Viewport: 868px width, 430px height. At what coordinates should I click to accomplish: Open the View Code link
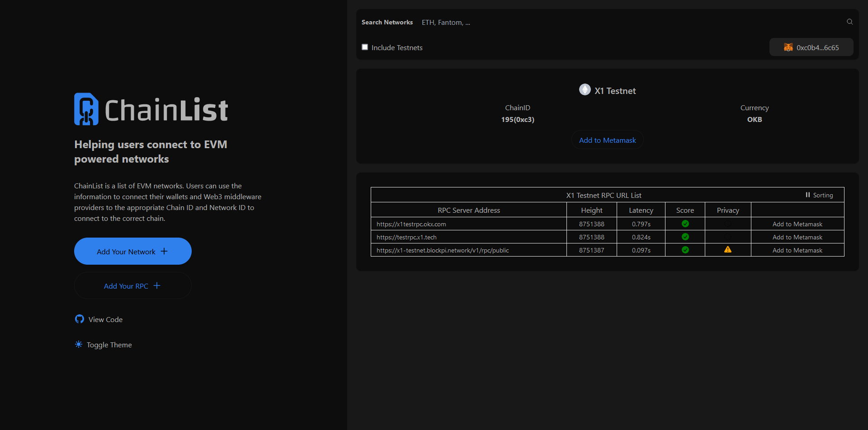[x=105, y=320]
